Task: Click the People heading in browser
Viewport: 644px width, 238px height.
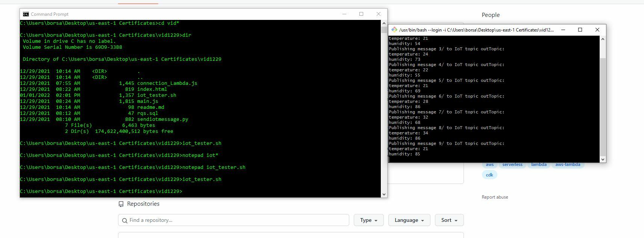Action: click(x=491, y=15)
